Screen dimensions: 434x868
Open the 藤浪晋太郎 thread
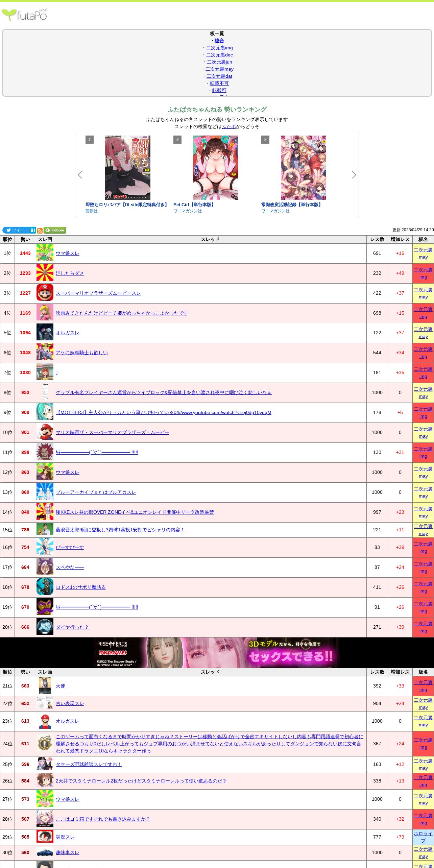[120, 530]
